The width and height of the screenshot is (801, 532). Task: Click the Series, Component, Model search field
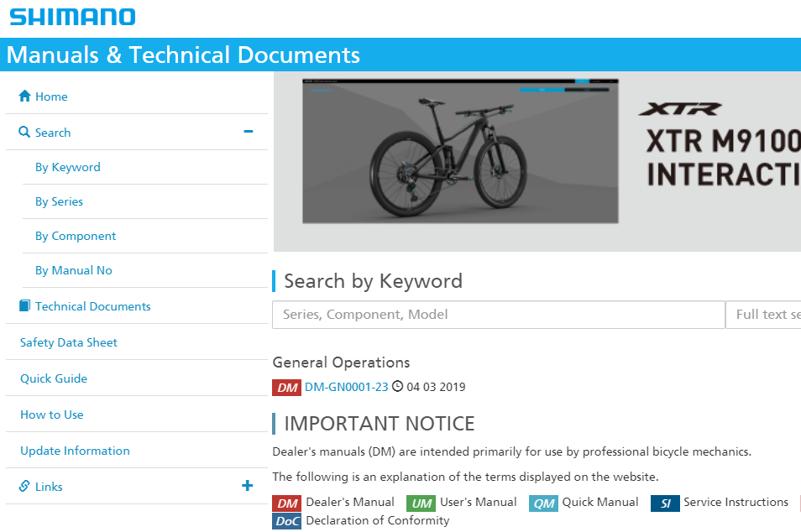point(499,315)
